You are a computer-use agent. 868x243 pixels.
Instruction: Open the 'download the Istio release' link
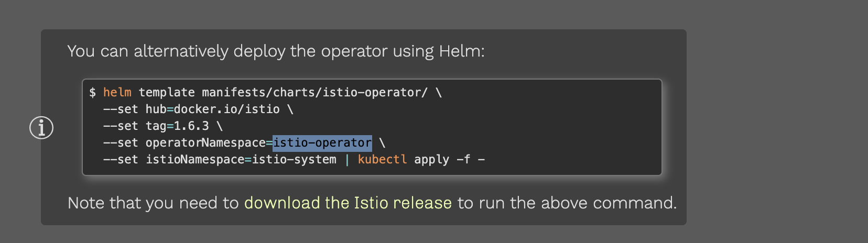click(x=348, y=203)
